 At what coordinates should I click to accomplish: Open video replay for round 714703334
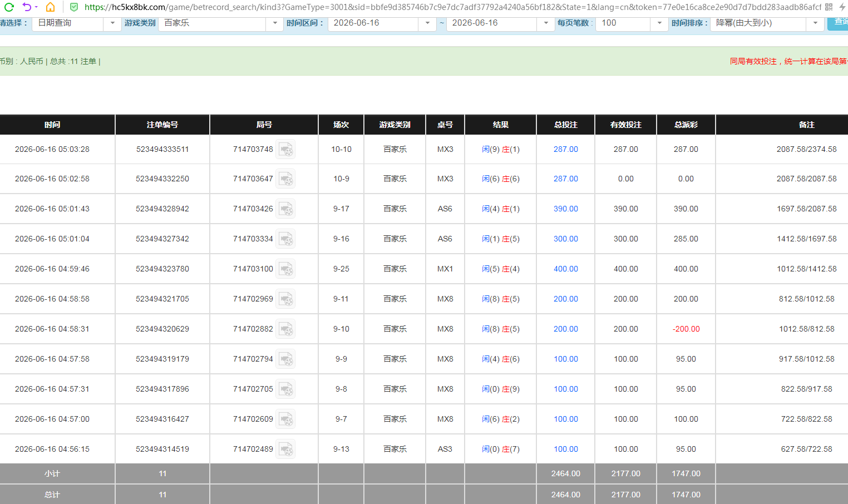pyautogui.click(x=286, y=239)
